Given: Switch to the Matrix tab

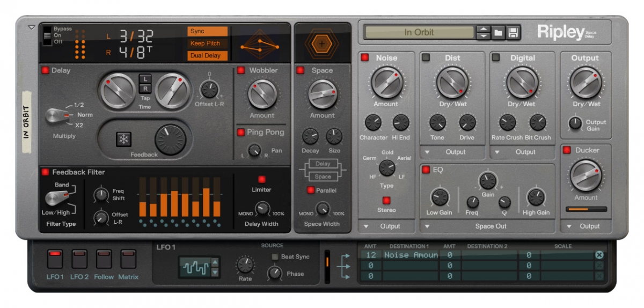Looking at the screenshot, I should tap(128, 259).
